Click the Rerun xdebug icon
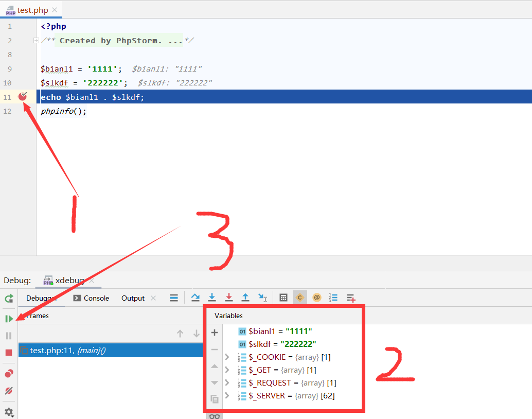532x419 pixels. coord(9,299)
